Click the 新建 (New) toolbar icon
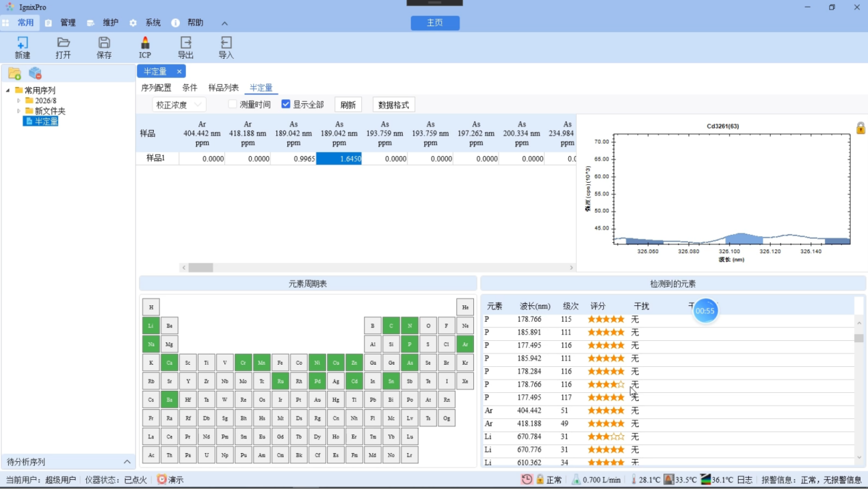 coord(23,43)
